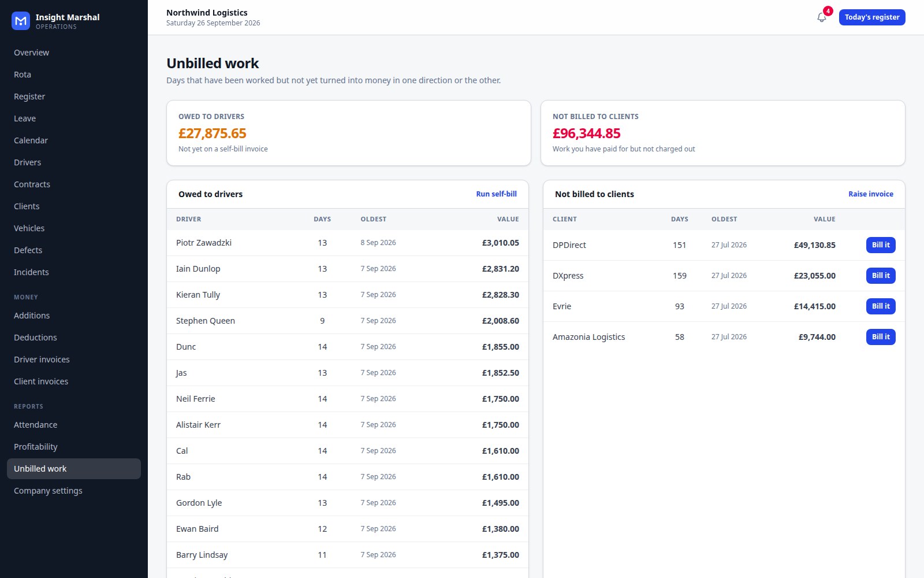The height and width of the screenshot is (578, 924).
Task: Bill it for Amazonia Logistics
Action: (881, 337)
